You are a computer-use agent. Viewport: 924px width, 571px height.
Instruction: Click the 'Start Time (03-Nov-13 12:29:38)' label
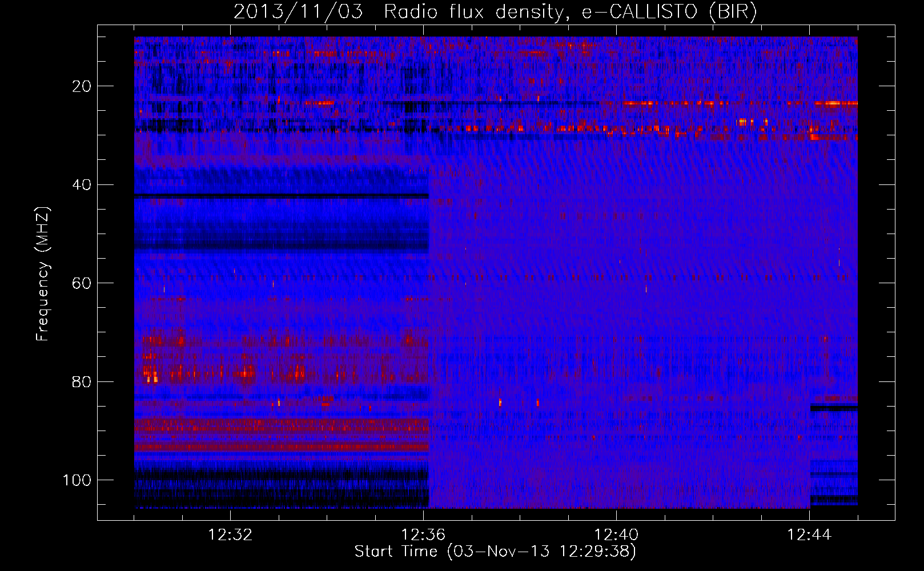coord(495,552)
